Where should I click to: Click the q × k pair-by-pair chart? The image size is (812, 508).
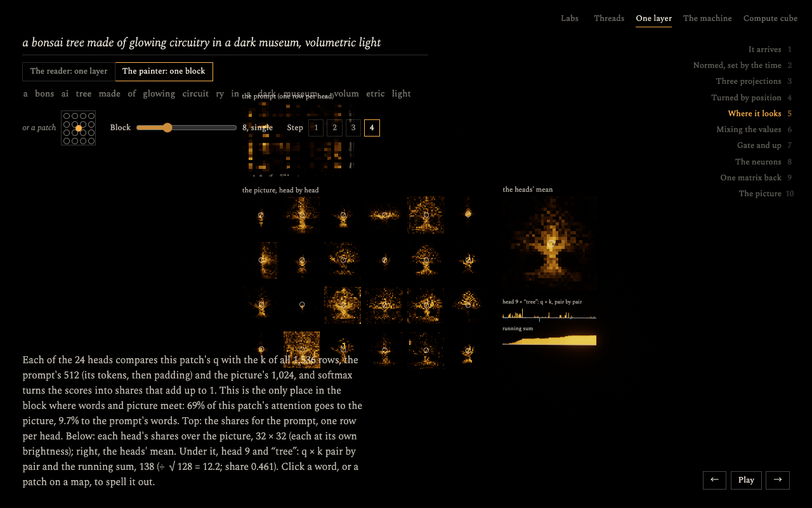549,314
